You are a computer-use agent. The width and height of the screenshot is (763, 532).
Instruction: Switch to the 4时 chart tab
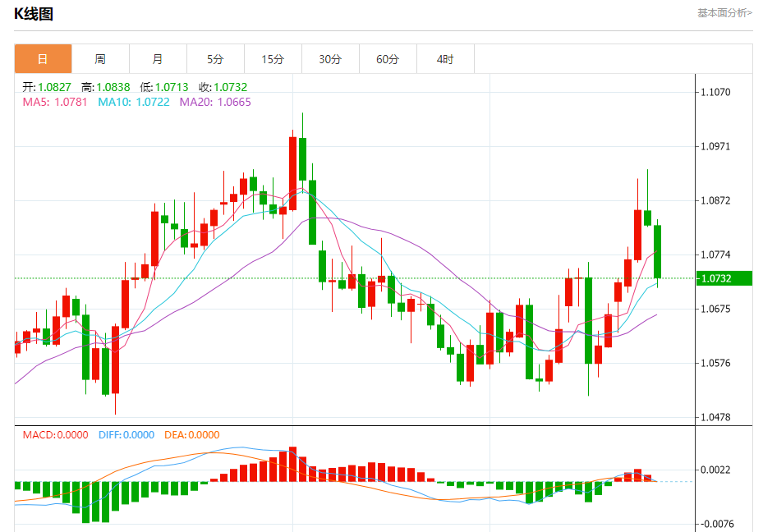pyautogui.click(x=445, y=59)
